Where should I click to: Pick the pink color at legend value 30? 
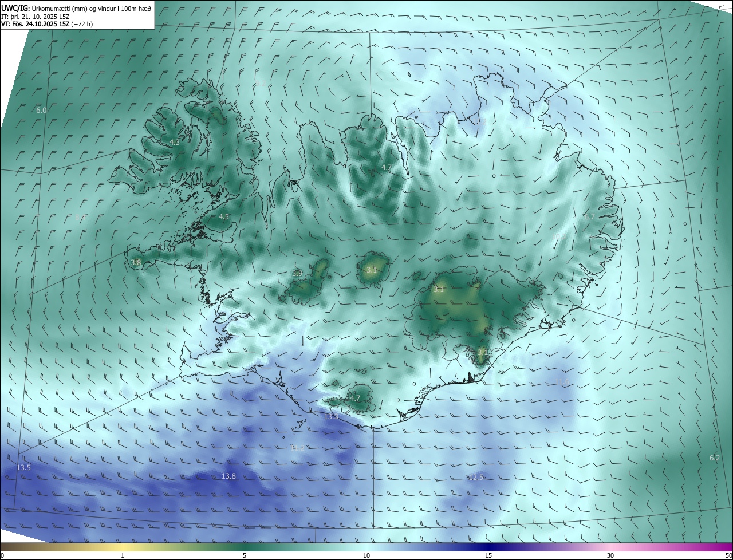click(x=610, y=547)
